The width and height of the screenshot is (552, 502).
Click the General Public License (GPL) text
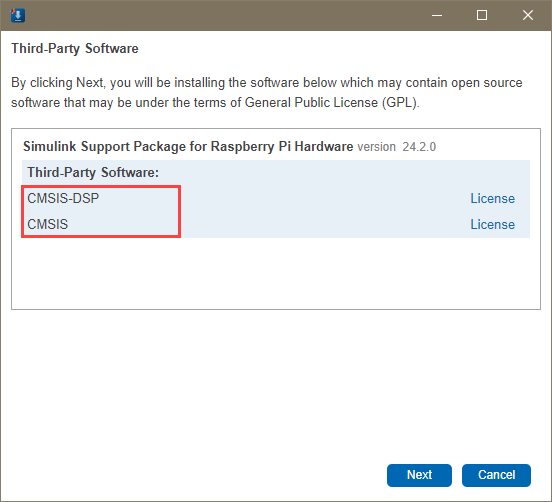[x=332, y=103]
